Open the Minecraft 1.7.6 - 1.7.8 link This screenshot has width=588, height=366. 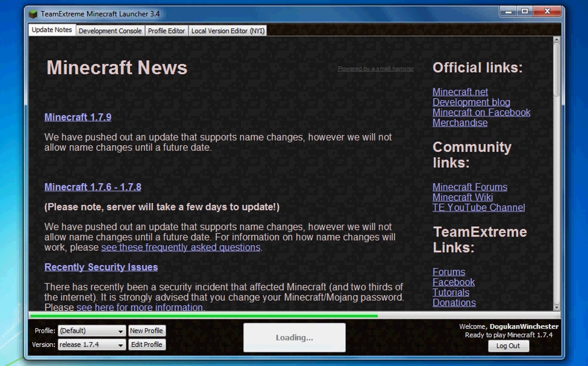tap(93, 187)
